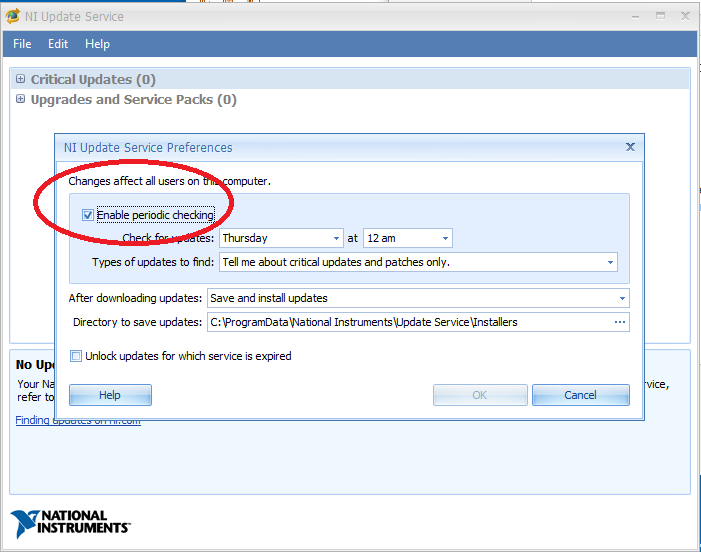Expand the Critical Updates section
This screenshot has height=552, width=701.
coord(20,79)
